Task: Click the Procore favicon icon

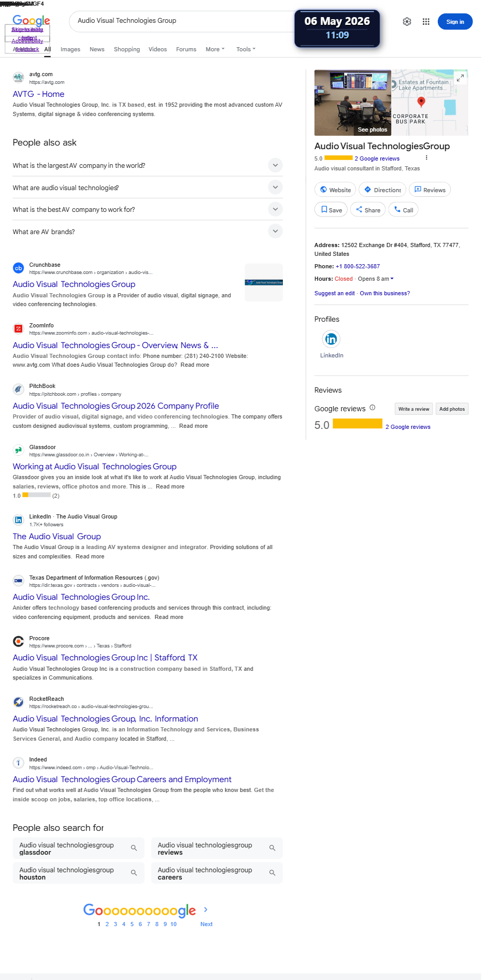Action: point(19,641)
